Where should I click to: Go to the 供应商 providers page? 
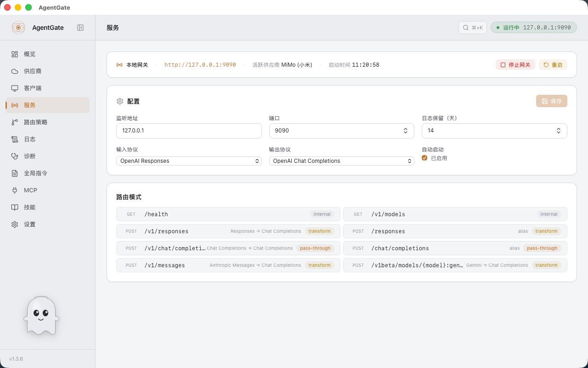47,71
